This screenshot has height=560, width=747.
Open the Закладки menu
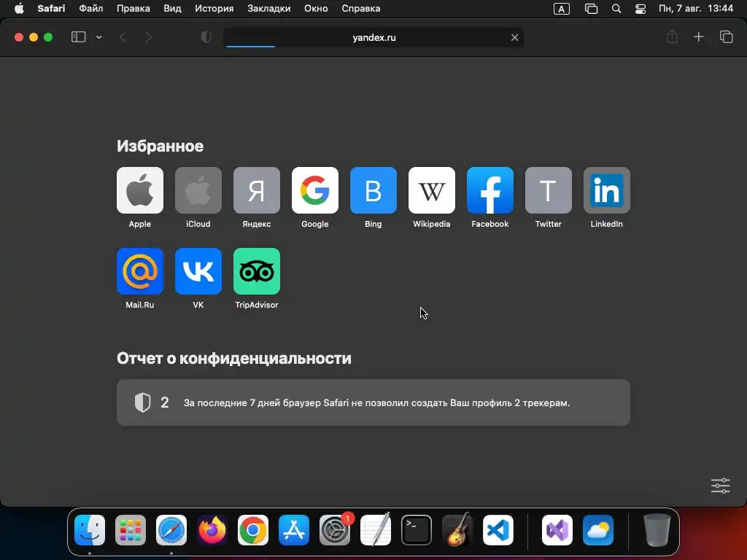[269, 9]
